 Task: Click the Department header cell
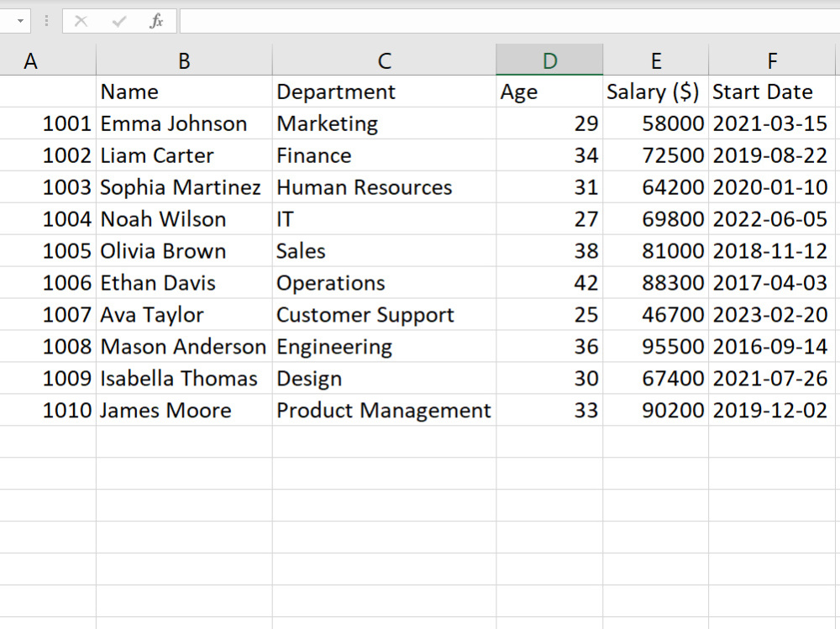pyautogui.click(x=384, y=92)
